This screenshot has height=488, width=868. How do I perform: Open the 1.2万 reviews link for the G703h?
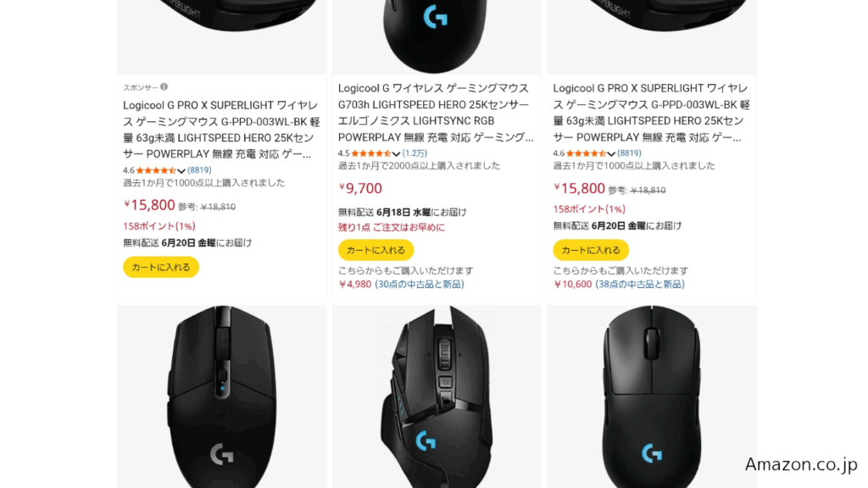click(x=415, y=153)
